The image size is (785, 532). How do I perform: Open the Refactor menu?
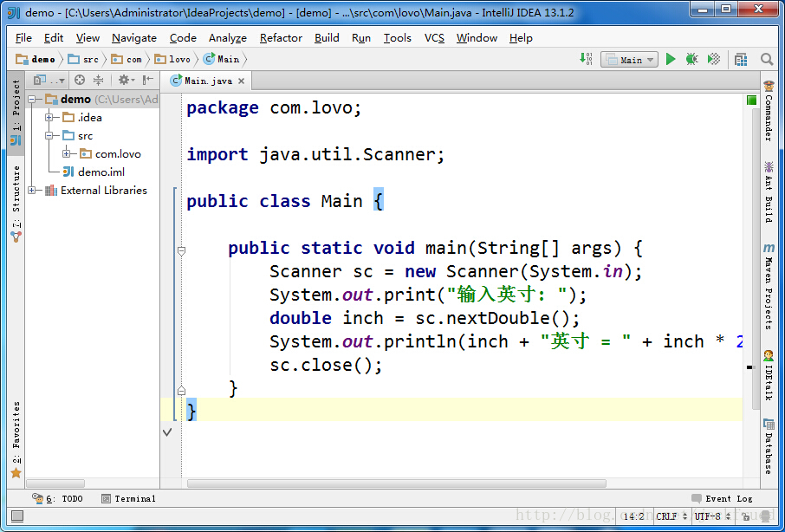[x=281, y=38]
